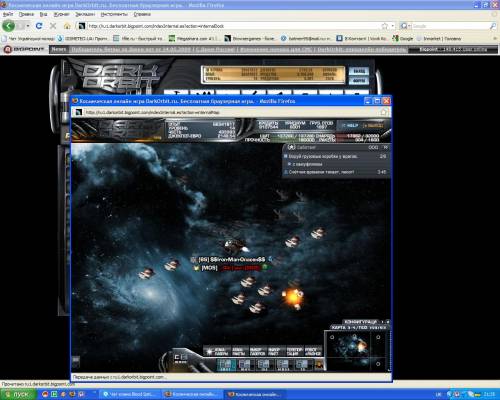This screenshot has width=500, height=400.
Task: Open the Журнал menu in the menu bar
Action: click(61, 14)
